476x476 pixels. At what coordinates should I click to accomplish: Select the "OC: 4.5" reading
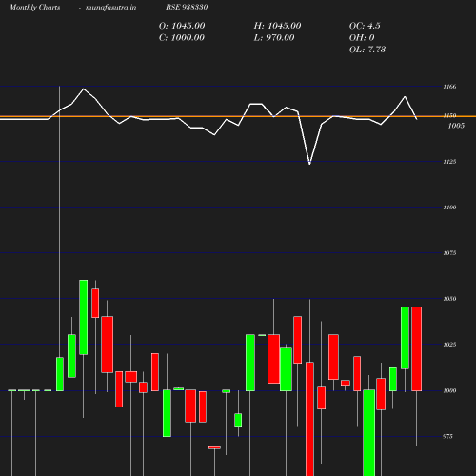coord(365,26)
